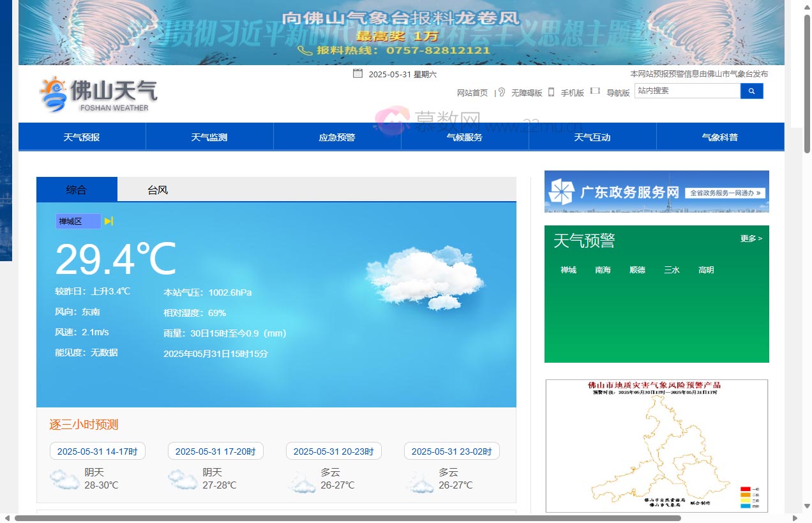This screenshot has width=812, height=523.
Task: Click the phone icon before 手机版
Action: (551, 92)
